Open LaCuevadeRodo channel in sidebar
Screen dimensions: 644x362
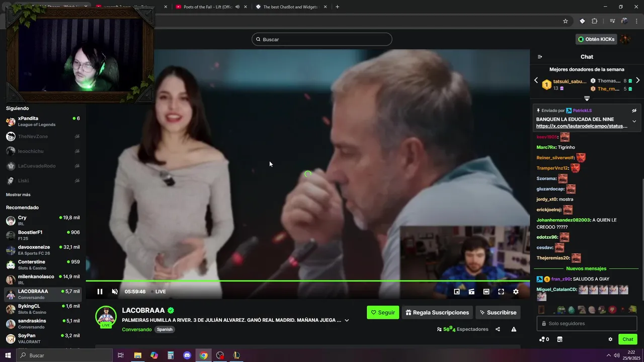43,166
